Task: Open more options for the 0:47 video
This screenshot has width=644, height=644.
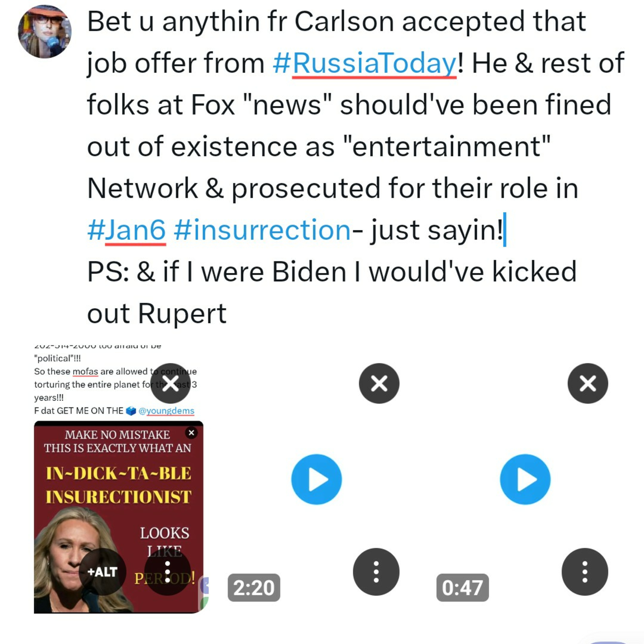Action: [585, 572]
